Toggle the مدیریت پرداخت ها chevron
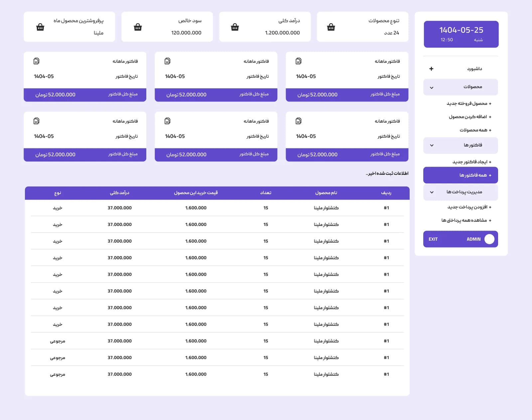532x420 pixels. pyautogui.click(x=432, y=192)
